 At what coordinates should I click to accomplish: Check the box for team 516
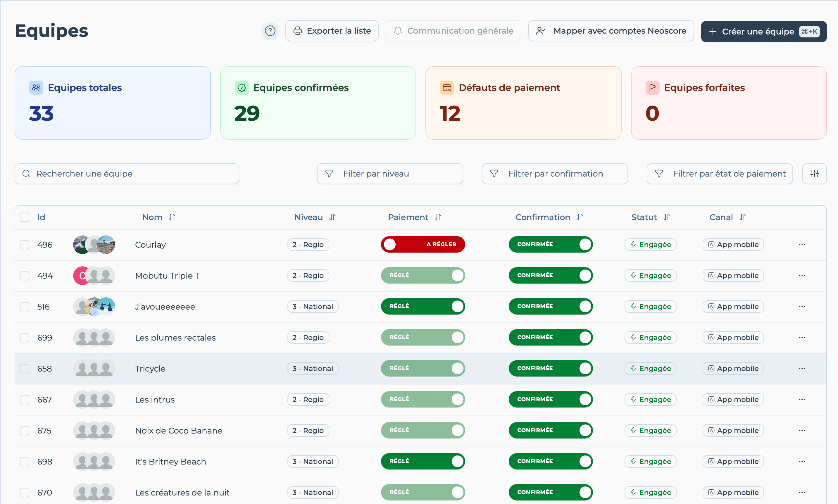25,307
